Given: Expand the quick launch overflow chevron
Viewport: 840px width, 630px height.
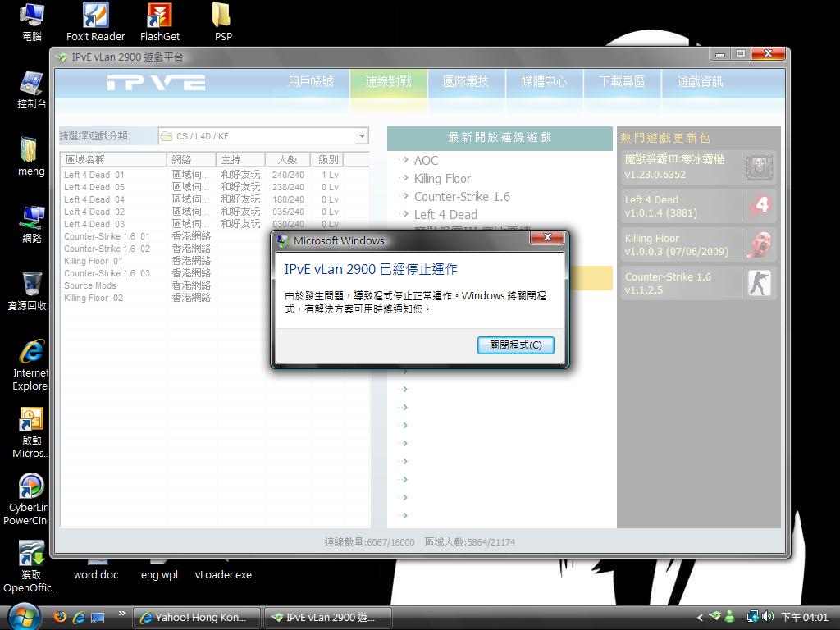Looking at the screenshot, I should tap(122, 614).
